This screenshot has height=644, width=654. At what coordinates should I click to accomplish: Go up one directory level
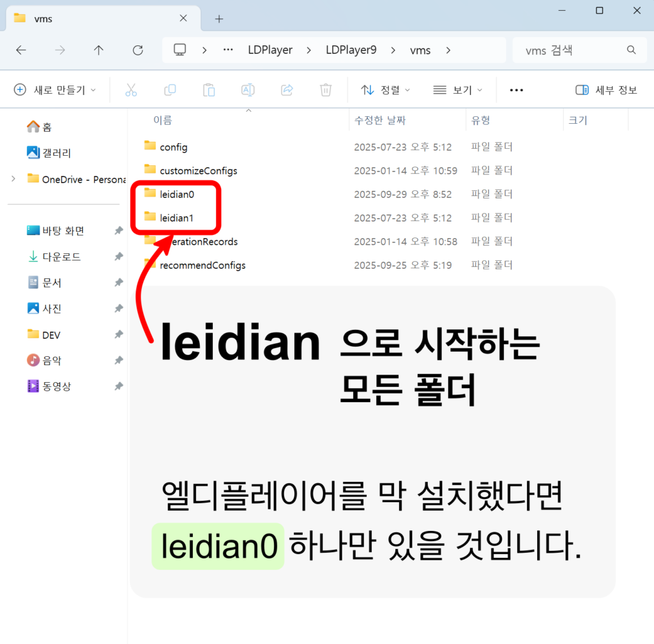98,50
